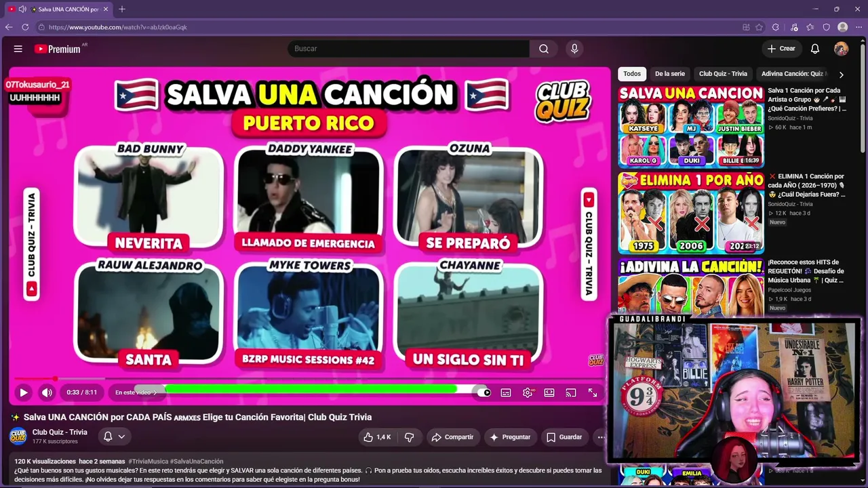Click the browser address bar URL
Image resolution: width=868 pixels, height=488 pixels.
coord(118,27)
